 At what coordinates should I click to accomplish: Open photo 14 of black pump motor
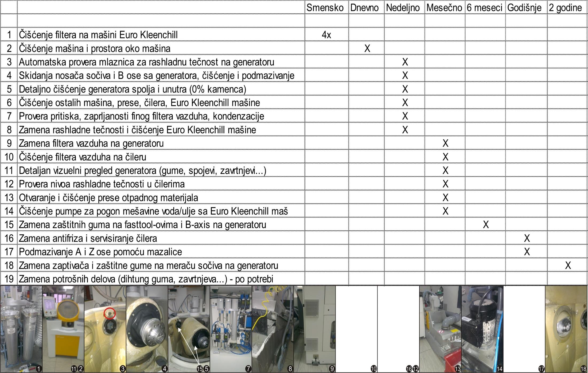(482, 329)
